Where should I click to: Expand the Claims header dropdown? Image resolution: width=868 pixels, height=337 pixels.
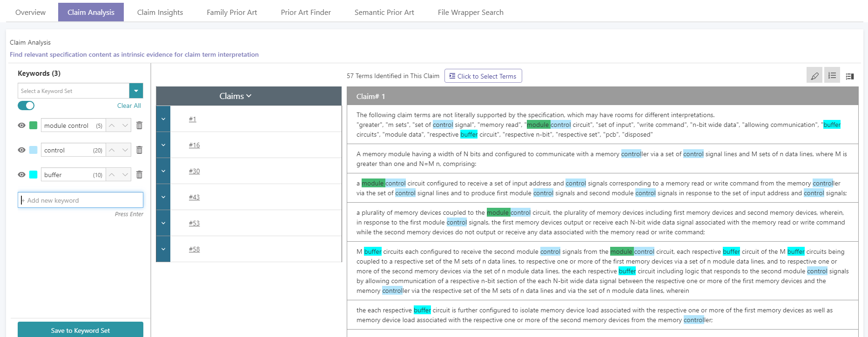[x=249, y=96]
